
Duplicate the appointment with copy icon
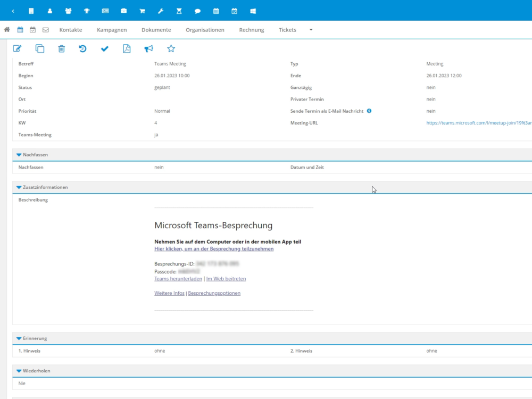click(40, 49)
